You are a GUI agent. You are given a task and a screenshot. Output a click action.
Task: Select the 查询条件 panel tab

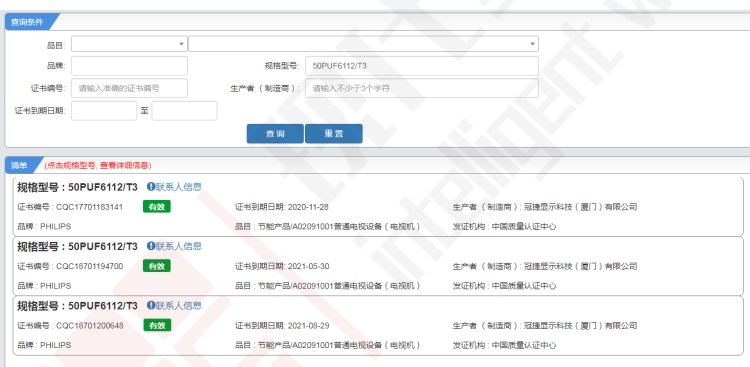pyautogui.click(x=28, y=22)
